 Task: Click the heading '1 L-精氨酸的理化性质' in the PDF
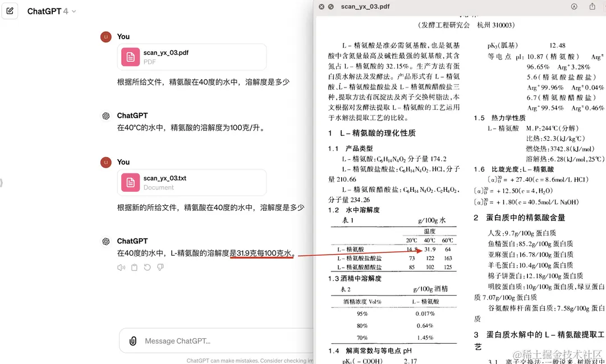click(x=372, y=133)
